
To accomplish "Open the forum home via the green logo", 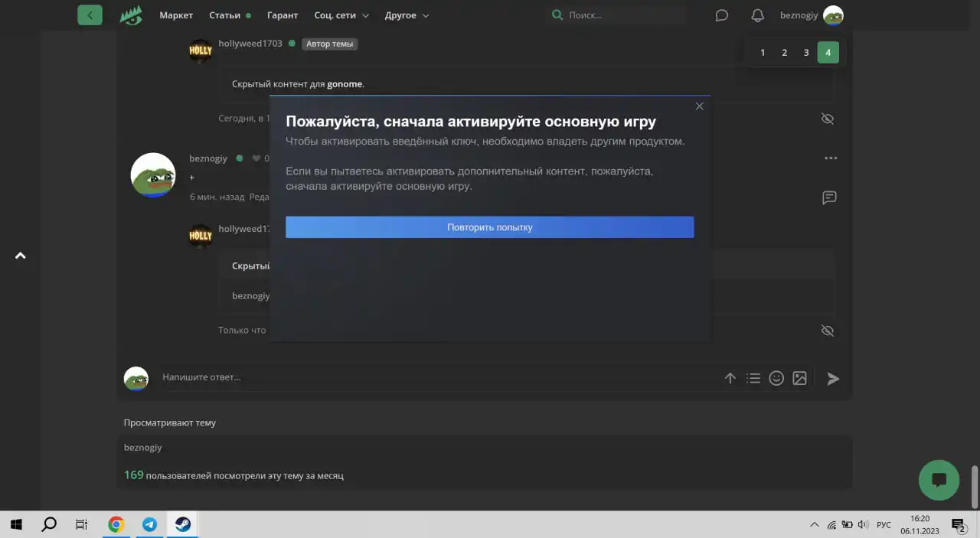I will [131, 15].
